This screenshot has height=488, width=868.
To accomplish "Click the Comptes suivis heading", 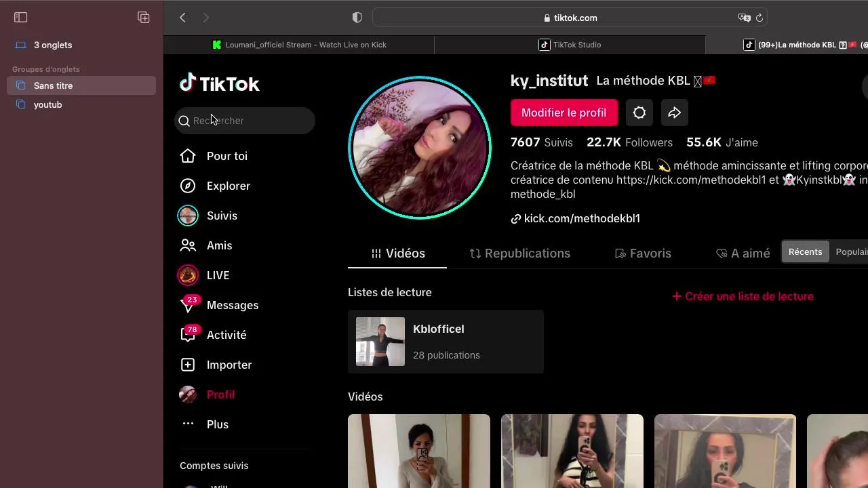I will [x=214, y=466].
